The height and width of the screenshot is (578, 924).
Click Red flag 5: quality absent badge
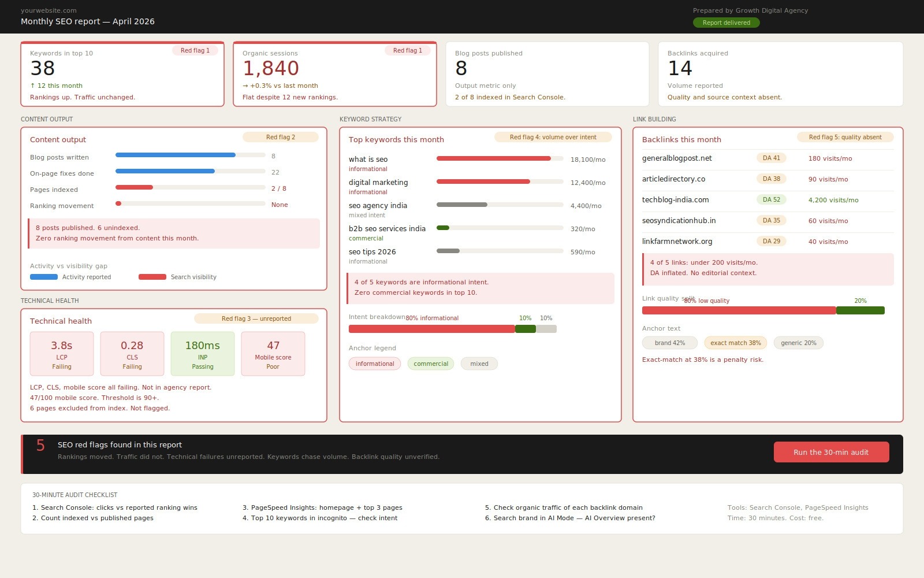[845, 137]
